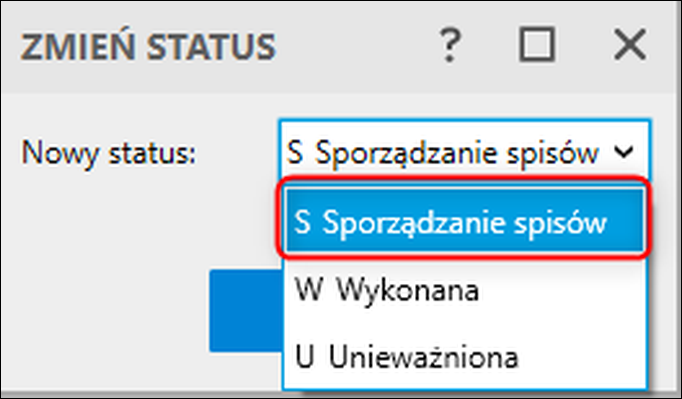Click the selected value S Sporządzanie spisów in combo box
This screenshot has height=399, width=682.
coord(443,153)
